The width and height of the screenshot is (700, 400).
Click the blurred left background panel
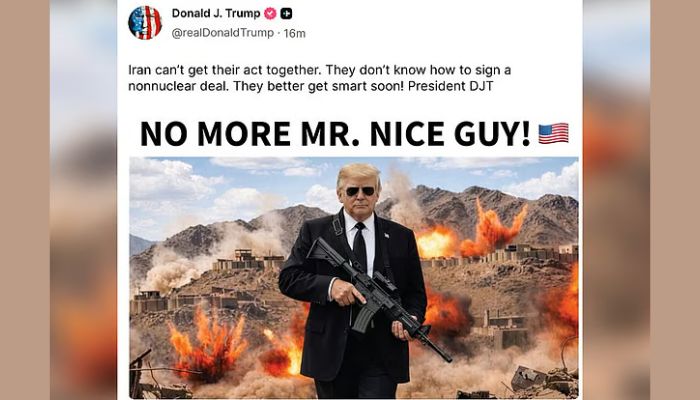pos(83,200)
